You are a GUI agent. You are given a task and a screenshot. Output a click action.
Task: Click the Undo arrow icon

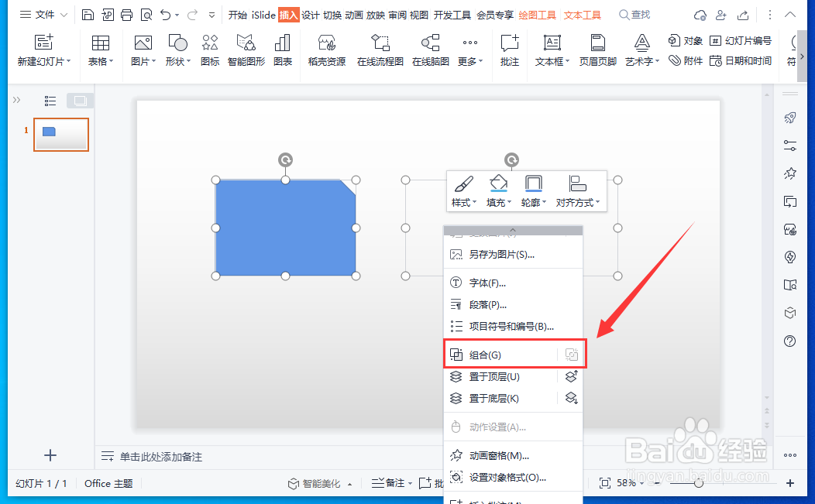[x=165, y=15]
